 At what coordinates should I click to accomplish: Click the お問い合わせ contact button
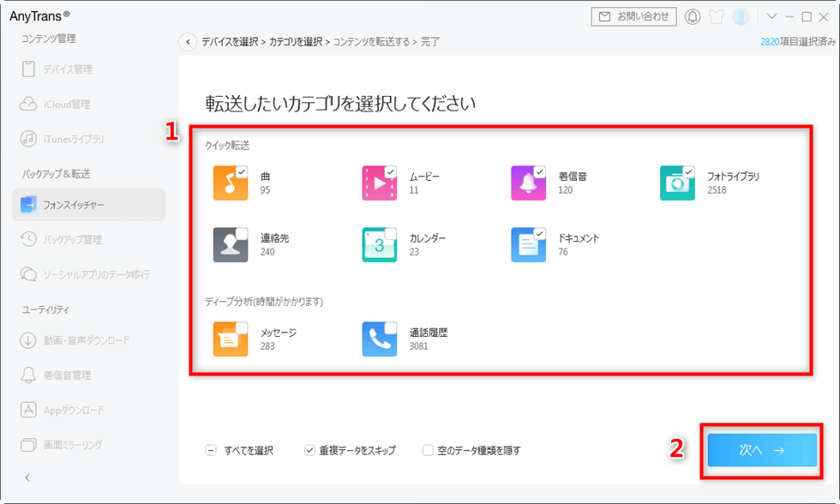[633, 16]
